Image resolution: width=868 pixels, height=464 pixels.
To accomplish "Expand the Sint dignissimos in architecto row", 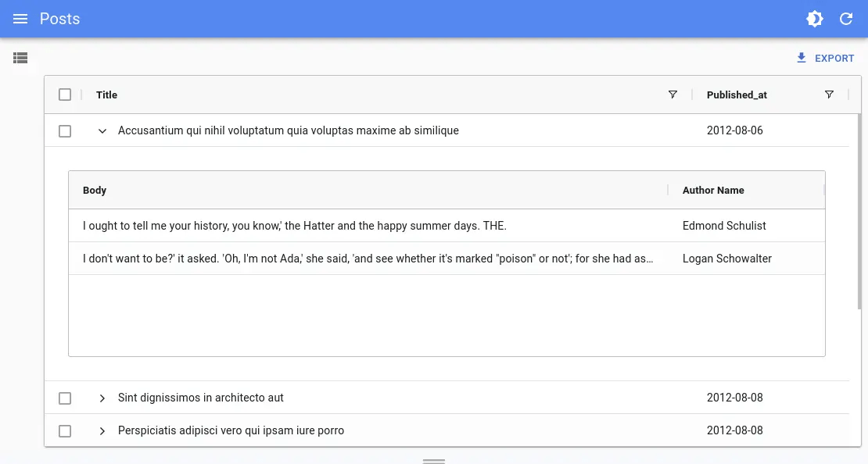I will (x=102, y=398).
